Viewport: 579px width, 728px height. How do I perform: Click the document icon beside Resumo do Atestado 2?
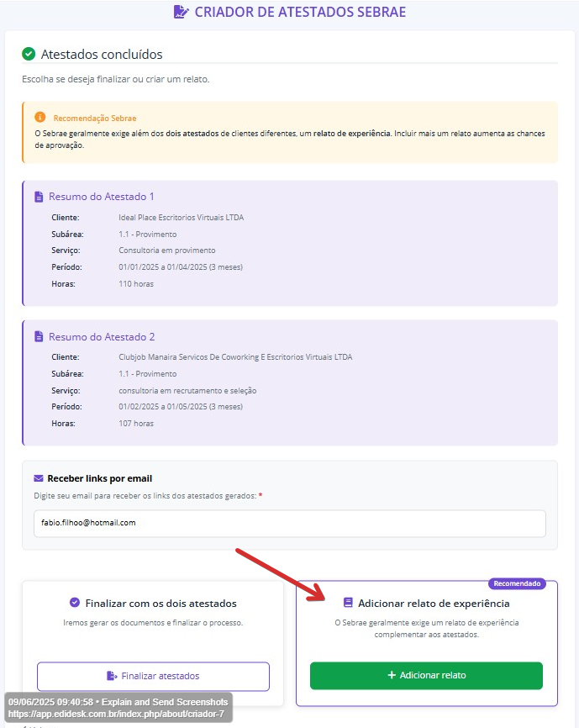click(39, 336)
